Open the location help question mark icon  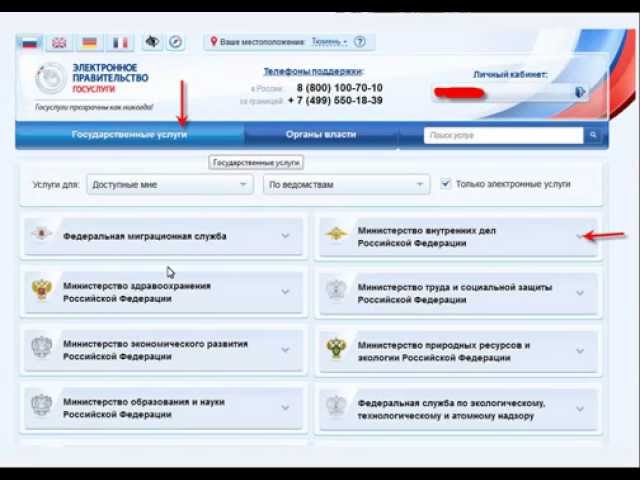coord(359,42)
